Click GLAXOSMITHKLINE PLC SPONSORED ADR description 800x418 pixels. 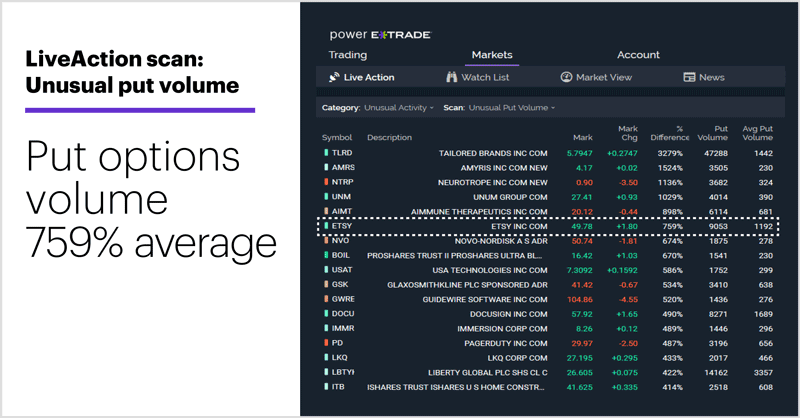467,285
